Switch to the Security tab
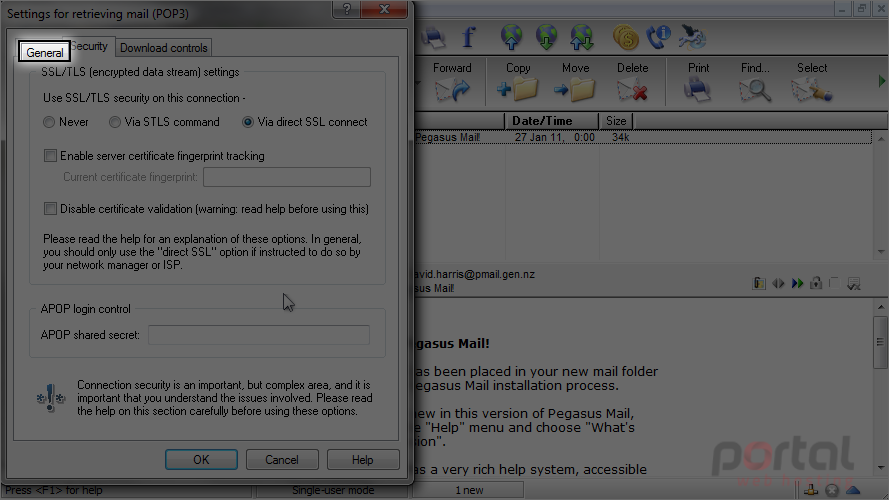This screenshot has width=889, height=500. coord(90,46)
